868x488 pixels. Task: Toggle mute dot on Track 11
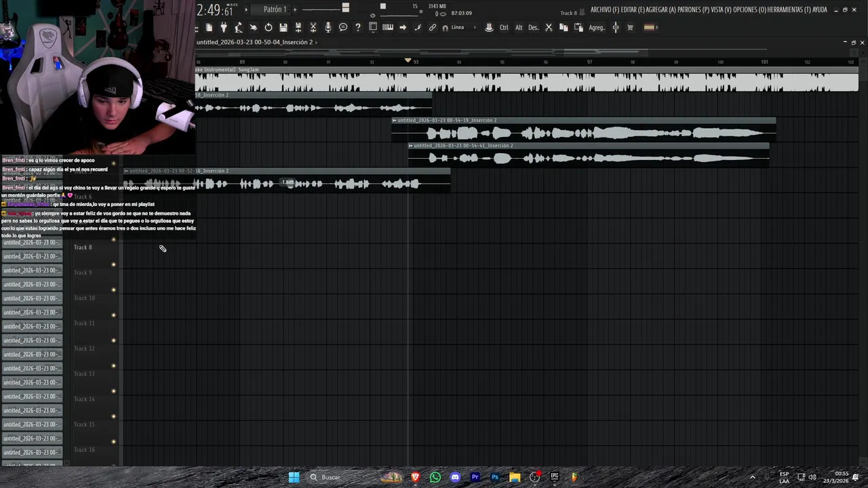point(113,341)
